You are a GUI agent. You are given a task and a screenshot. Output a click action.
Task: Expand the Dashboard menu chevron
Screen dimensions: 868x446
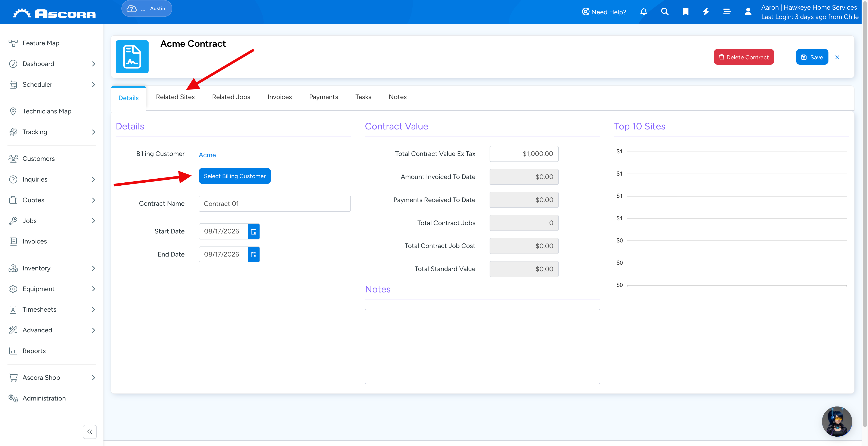(93, 64)
